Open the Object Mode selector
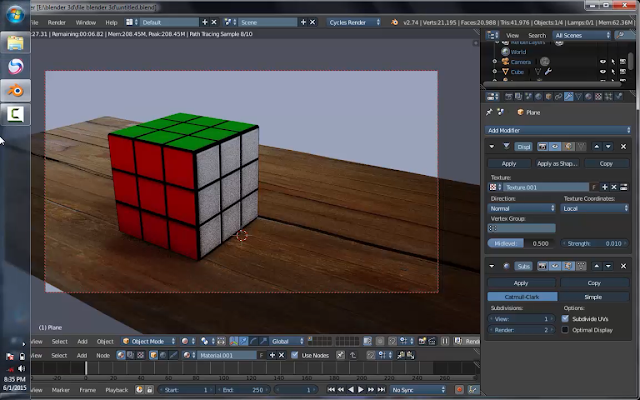 149,341
